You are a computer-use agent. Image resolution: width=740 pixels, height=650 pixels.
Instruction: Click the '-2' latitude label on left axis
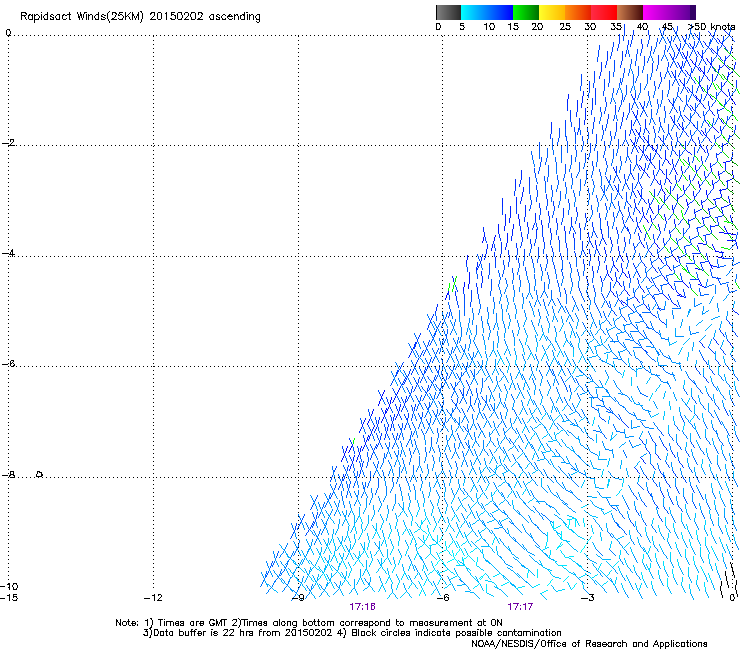8,143
